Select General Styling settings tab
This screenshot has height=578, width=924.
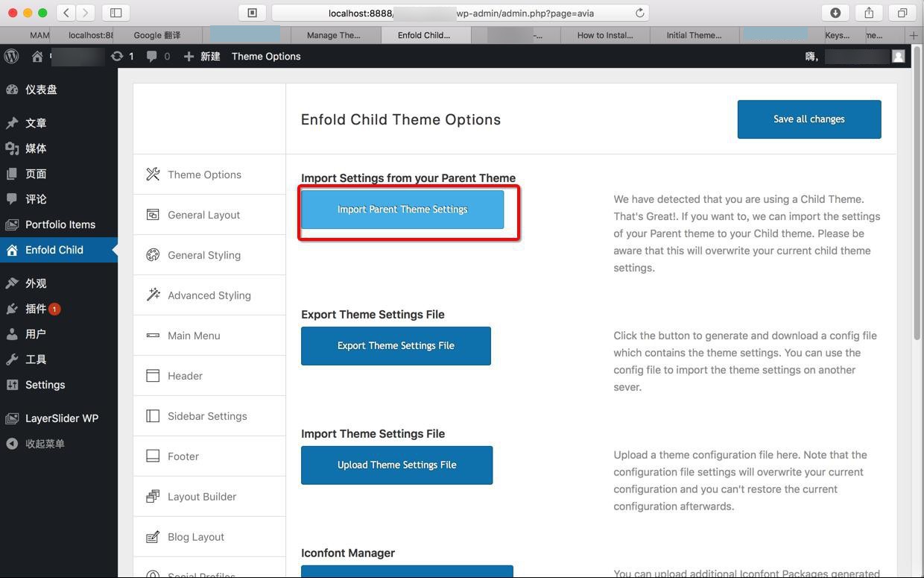[209, 255]
